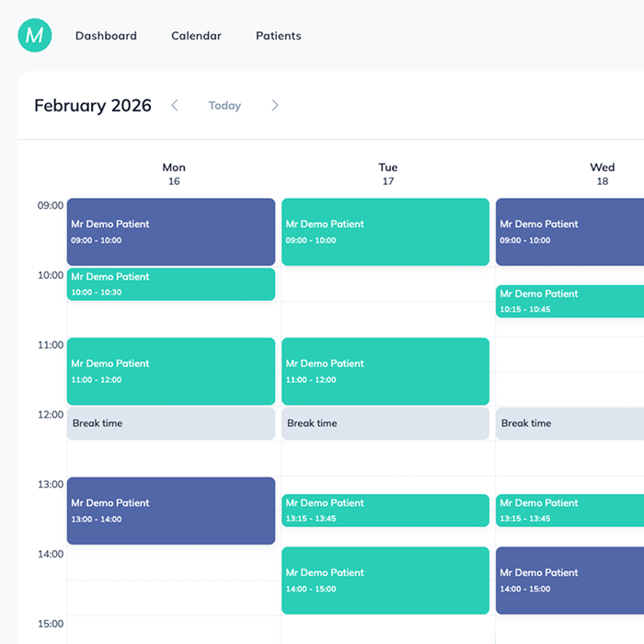Viewport: 644px width, 644px height.
Task: Select Wednesday's Break time block
Action: click(x=570, y=423)
